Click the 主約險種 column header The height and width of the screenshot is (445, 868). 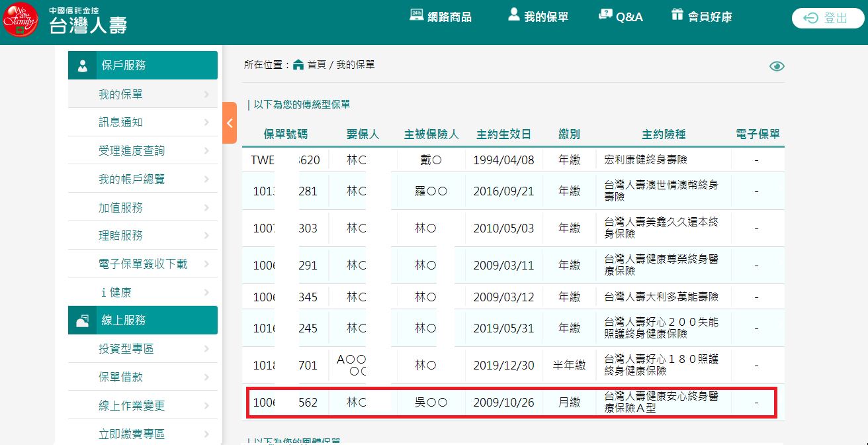pyautogui.click(x=664, y=134)
